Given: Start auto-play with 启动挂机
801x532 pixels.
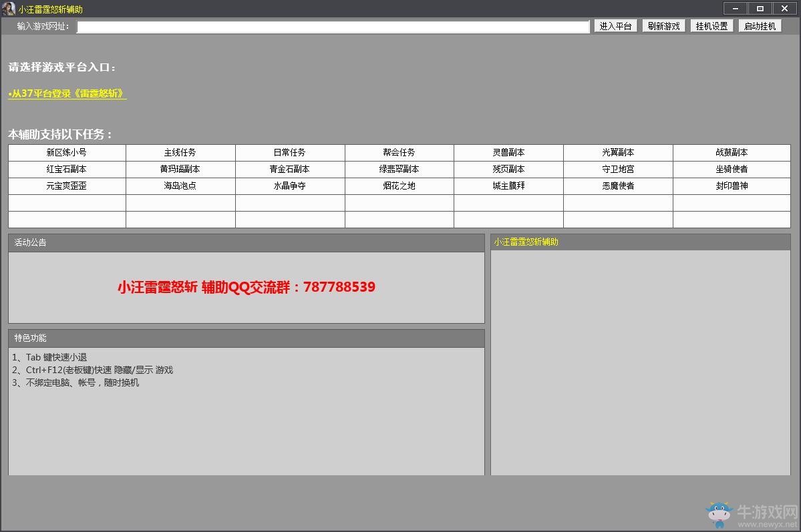Looking at the screenshot, I should point(760,26).
